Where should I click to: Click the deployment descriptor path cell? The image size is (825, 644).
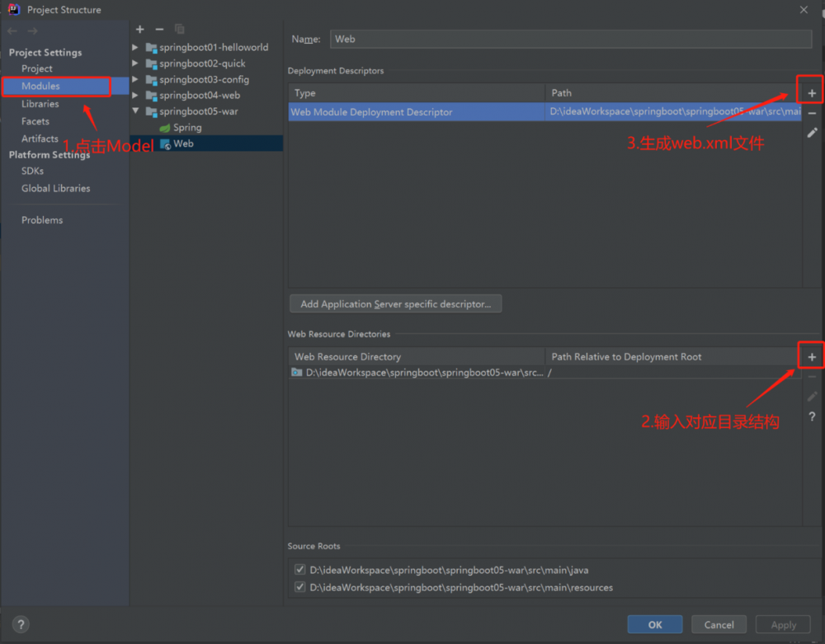click(673, 112)
